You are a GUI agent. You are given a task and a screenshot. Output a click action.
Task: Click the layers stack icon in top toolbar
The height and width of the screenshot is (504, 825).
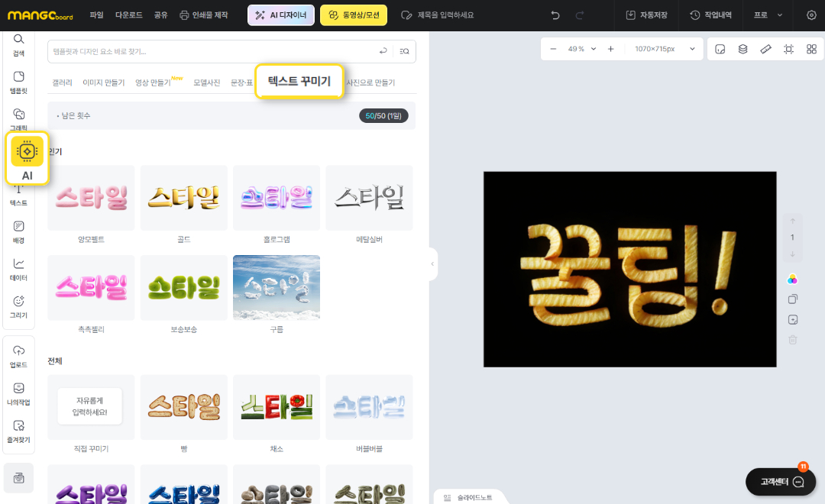click(742, 49)
